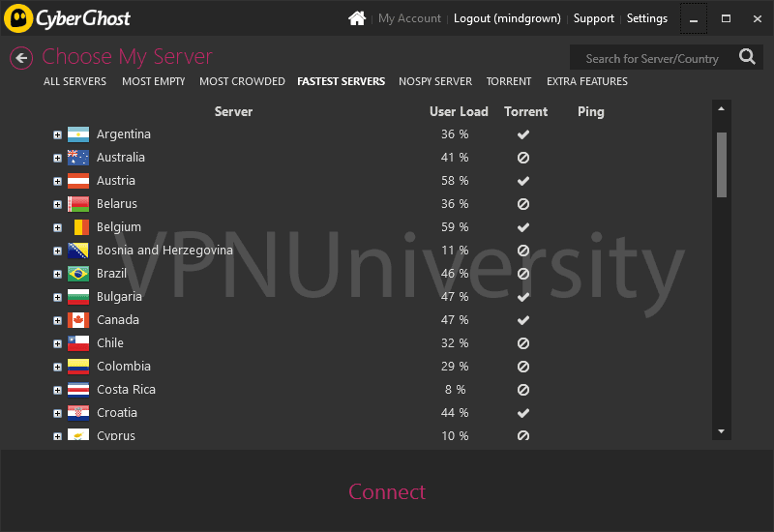Click the Australia flag icon
Image resolution: width=774 pixels, height=532 pixels.
78,158
